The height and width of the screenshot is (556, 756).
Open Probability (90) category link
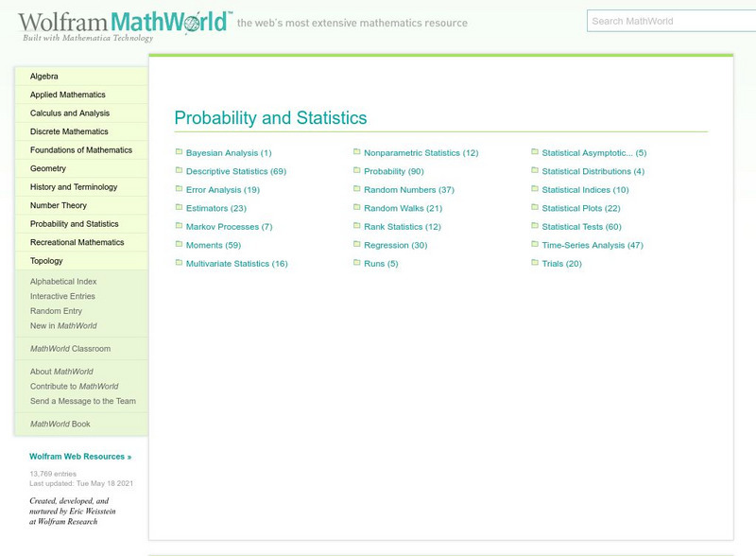[394, 171]
